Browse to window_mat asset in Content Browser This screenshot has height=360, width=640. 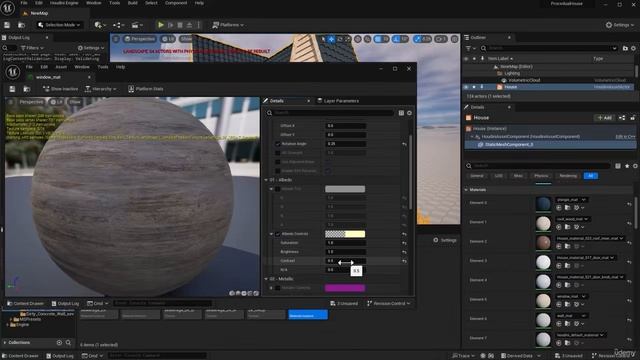[27, 89]
